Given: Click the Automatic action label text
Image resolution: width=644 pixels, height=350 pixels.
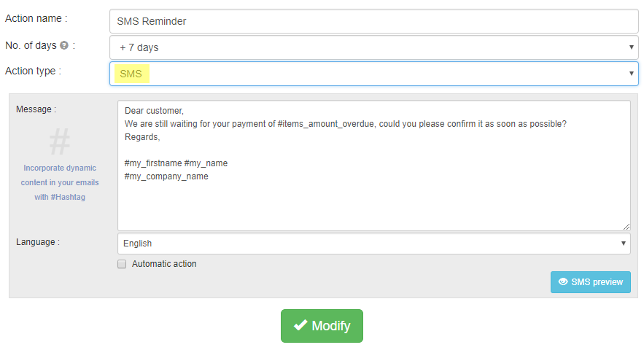Looking at the screenshot, I should (x=164, y=264).
